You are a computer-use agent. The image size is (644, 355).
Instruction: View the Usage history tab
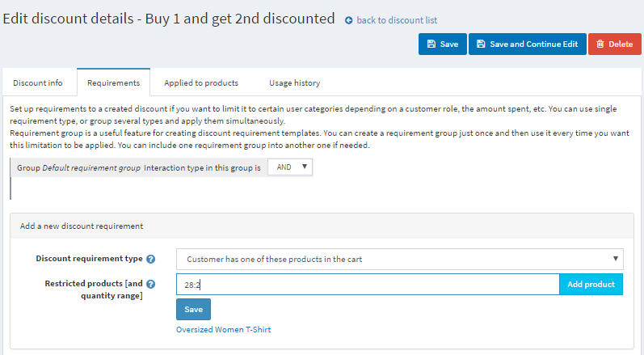tap(294, 83)
